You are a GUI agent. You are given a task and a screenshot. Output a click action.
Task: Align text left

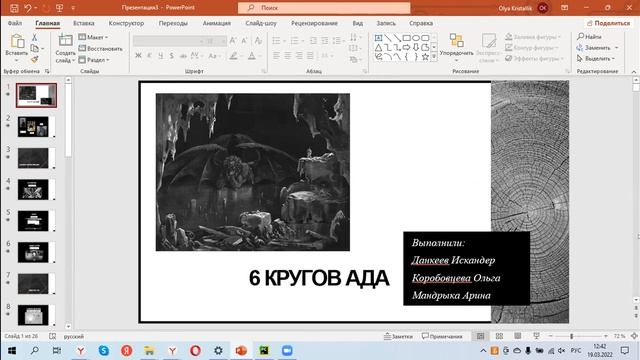(x=276, y=56)
